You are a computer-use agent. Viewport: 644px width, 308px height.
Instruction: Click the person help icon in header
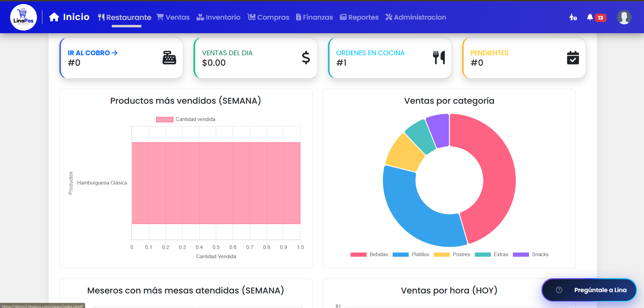point(573,17)
